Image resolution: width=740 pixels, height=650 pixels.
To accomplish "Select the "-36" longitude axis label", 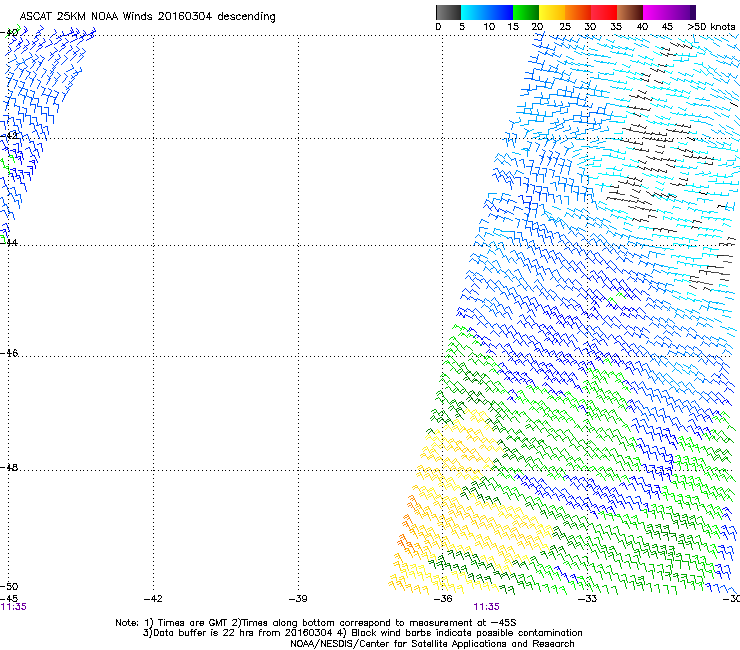I will 443,599.
